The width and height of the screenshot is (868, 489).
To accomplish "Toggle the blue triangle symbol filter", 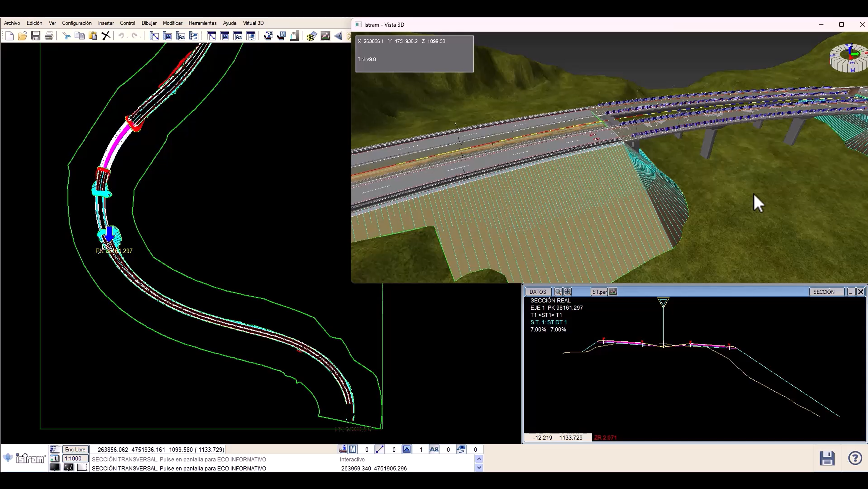I will [407, 449].
